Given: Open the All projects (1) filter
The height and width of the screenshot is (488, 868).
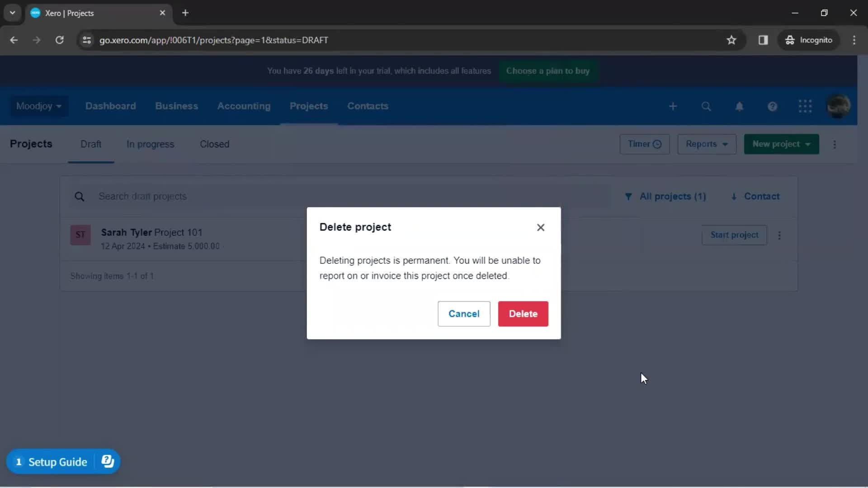Looking at the screenshot, I should (x=665, y=196).
